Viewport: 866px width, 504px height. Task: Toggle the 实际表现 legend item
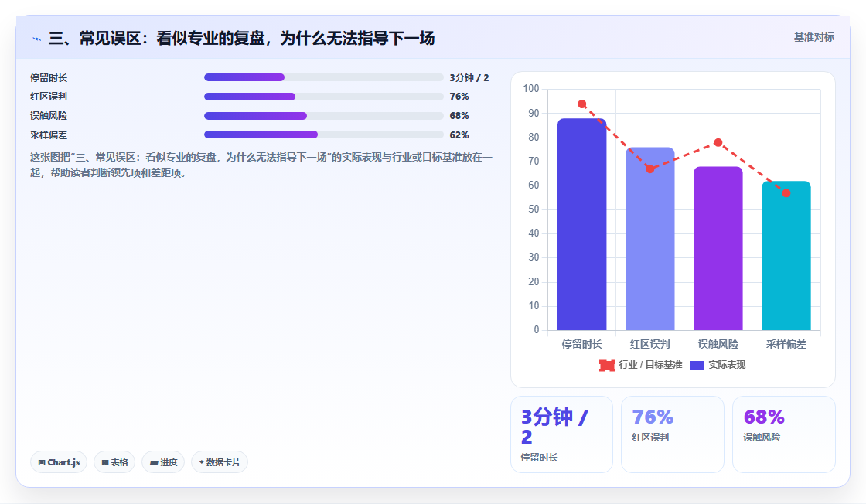718,365
